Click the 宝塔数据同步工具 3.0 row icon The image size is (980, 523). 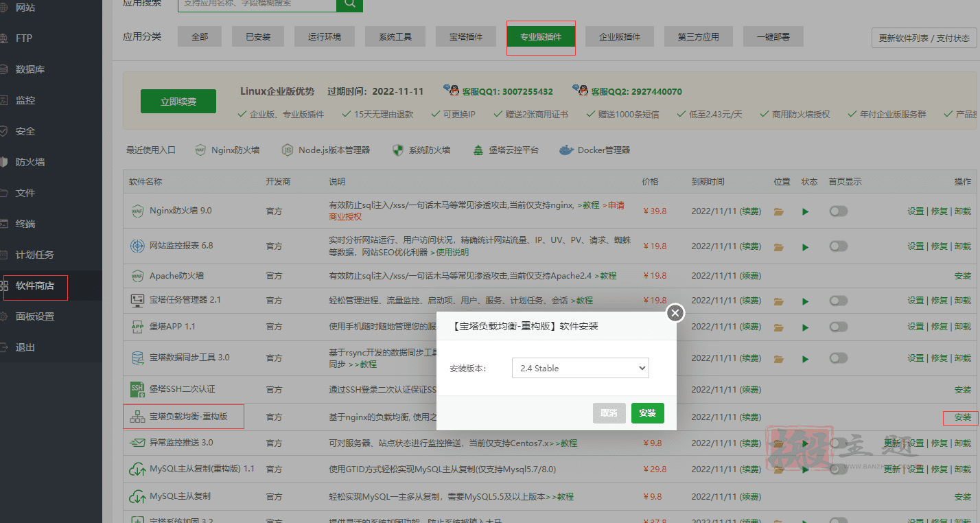tap(137, 358)
